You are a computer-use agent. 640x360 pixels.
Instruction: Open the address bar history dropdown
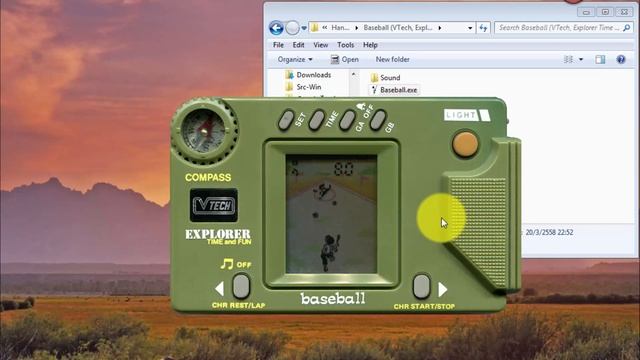470,28
